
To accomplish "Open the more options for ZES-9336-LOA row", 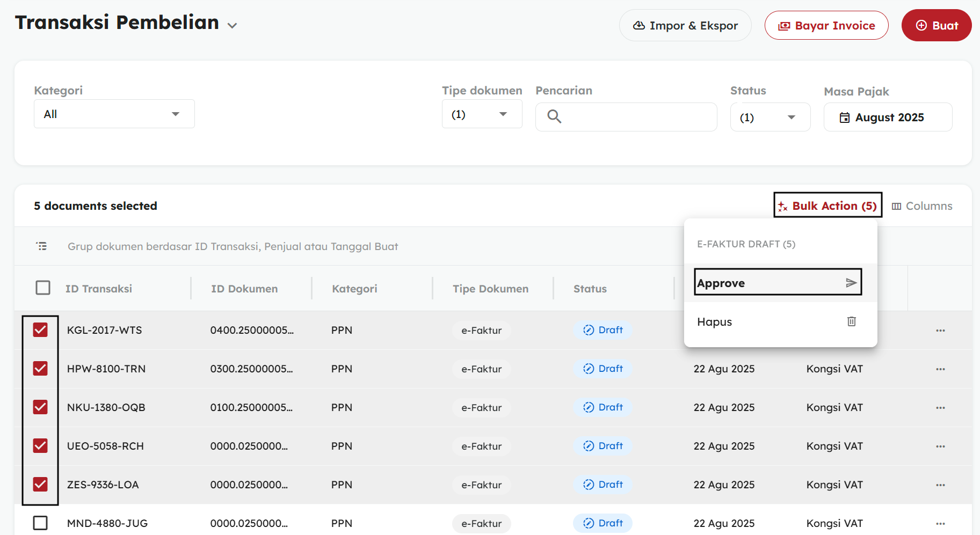I will coord(940,485).
